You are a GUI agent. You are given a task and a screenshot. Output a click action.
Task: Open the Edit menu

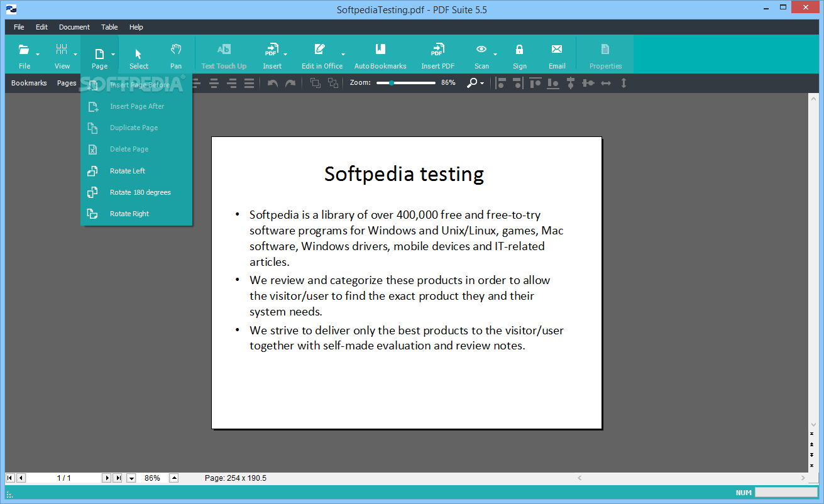tap(41, 27)
